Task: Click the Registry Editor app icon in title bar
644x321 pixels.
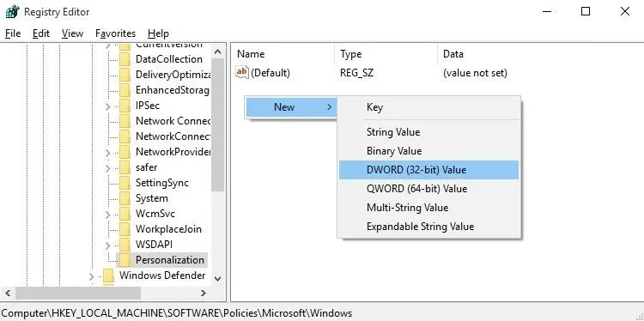Action: tap(12, 12)
